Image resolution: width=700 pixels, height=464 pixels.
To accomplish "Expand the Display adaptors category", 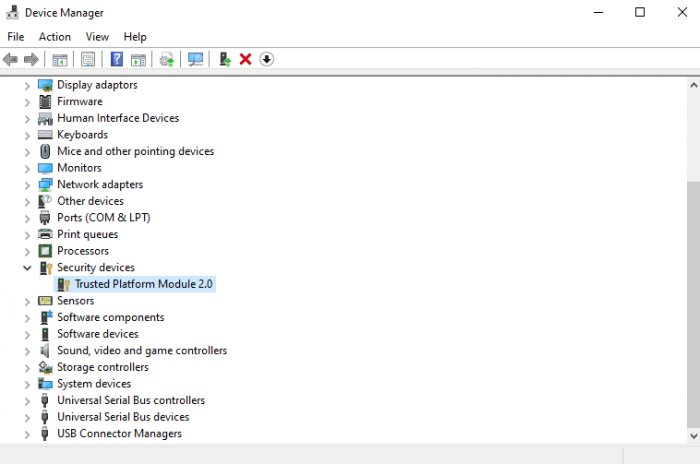I will pos(27,85).
